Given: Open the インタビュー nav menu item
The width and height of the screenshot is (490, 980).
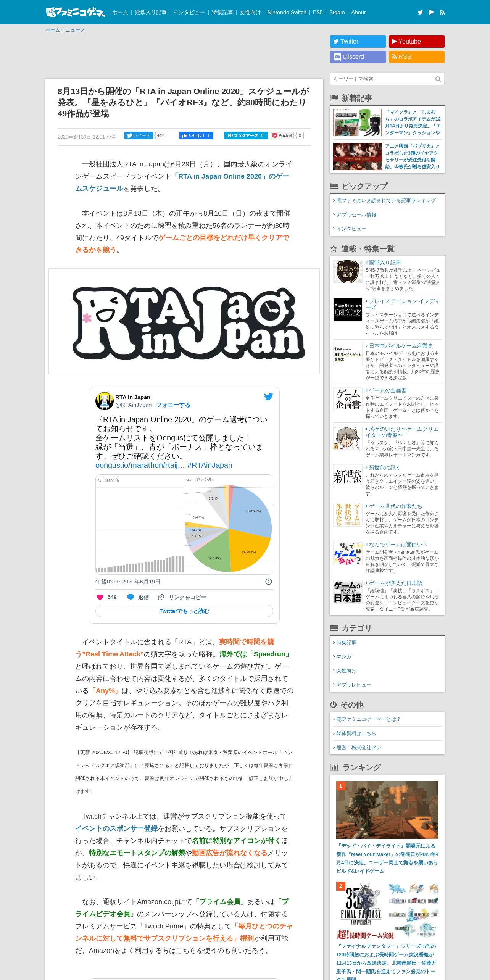Looking at the screenshot, I should pos(189,12).
